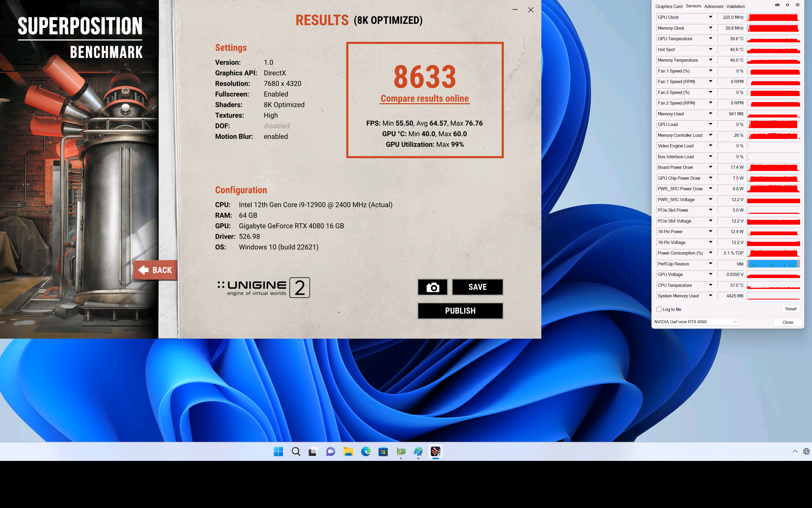This screenshot has height=508, width=812.
Task: Expand the Board Power Draw dropdown
Action: pyautogui.click(x=710, y=167)
